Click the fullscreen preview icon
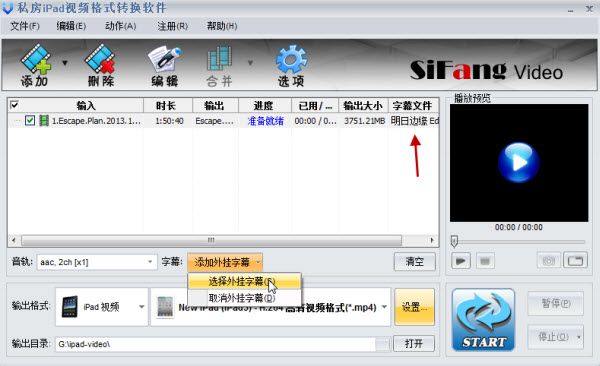 click(x=576, y=261)
